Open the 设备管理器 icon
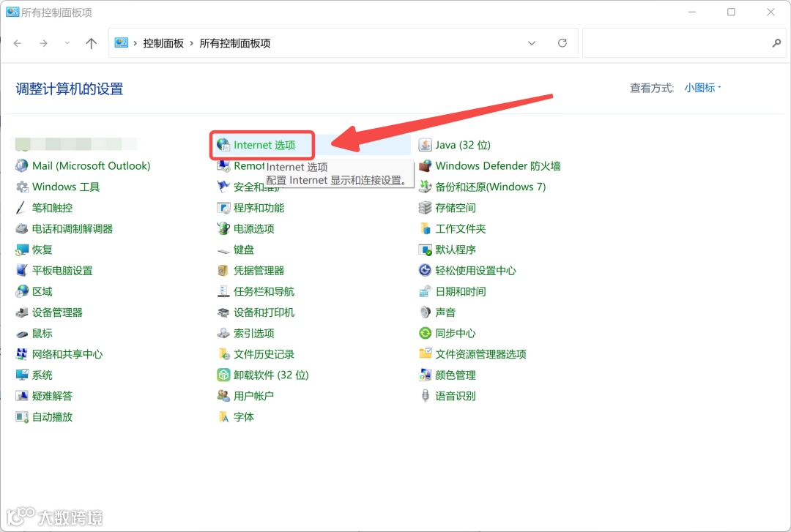This screenshot has width=791, height=532. pyautogui.click(x=22, y=312)
